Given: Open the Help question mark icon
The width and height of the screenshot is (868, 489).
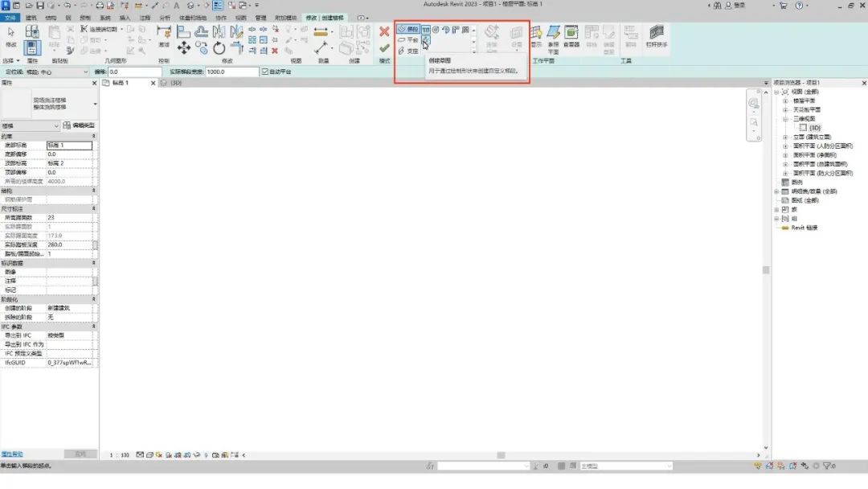Looking at the screenshot, I should coord(799,6).
